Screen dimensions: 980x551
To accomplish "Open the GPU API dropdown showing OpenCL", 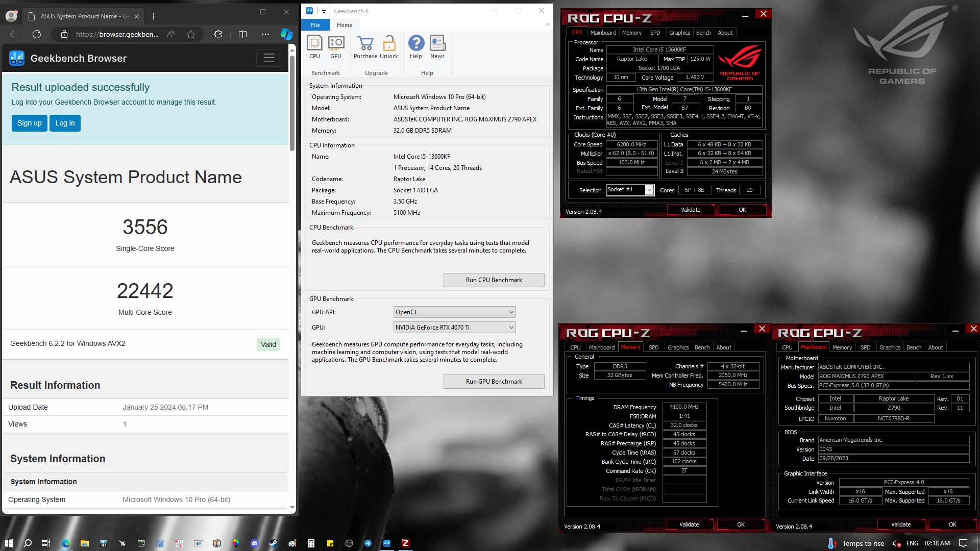I will click(x=454, y=312).
